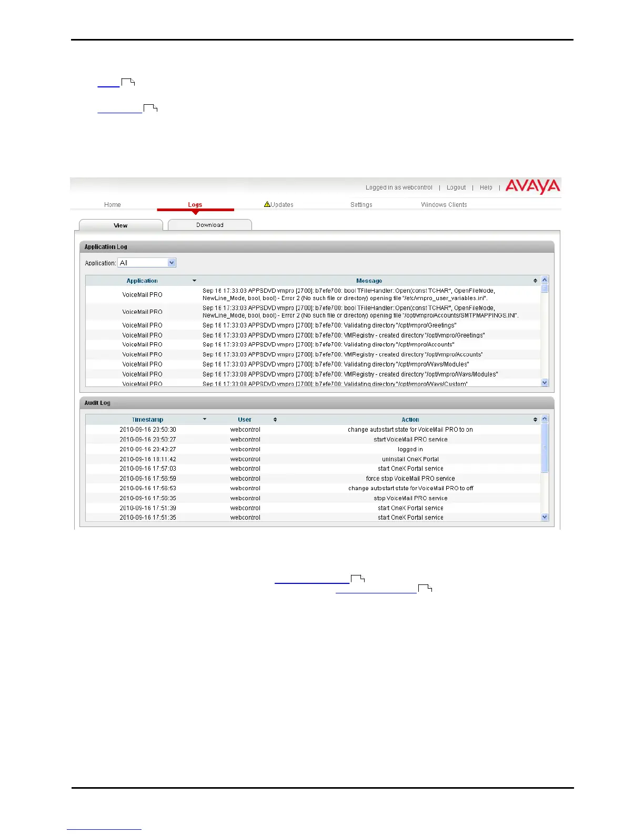Click Audit Log scrollbar up arrow

(x=545, y=419)
